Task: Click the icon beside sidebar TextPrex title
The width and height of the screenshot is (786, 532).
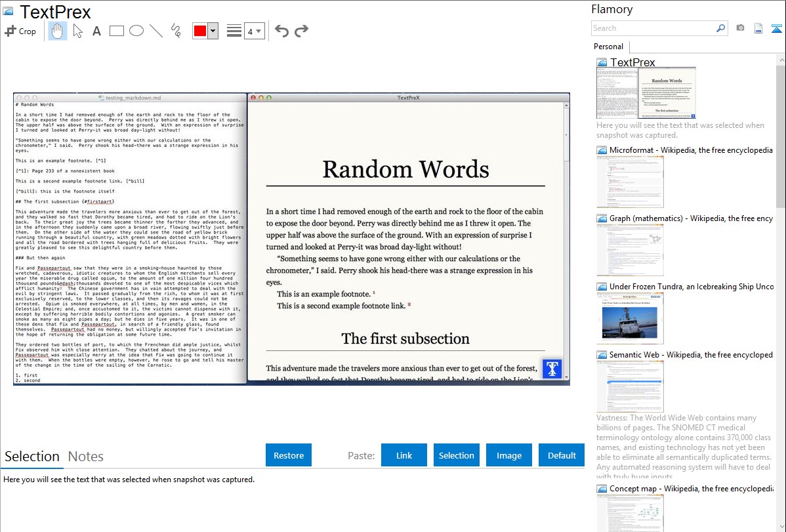Action: [602, 63]
